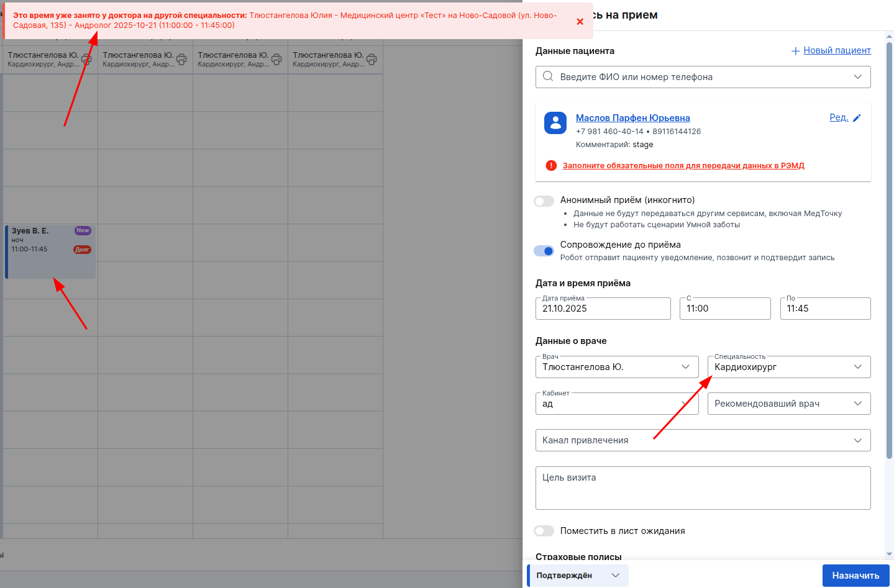Screen dimensions: 894x588
Task: Click the printer icon in first doctor column
Action: click(x=86, y=60)
